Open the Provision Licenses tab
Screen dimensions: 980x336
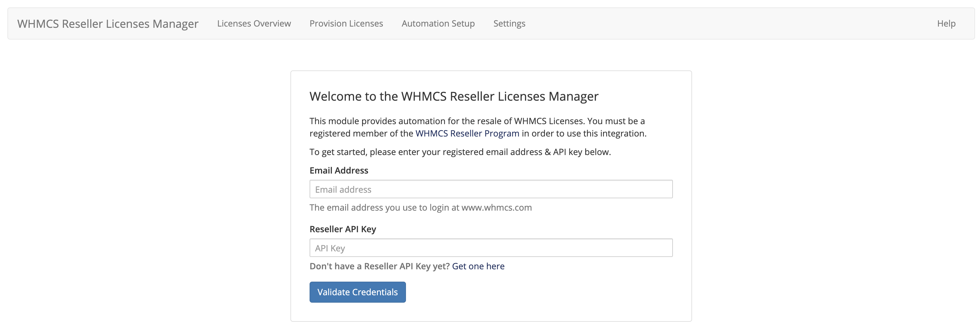(346, 23)
